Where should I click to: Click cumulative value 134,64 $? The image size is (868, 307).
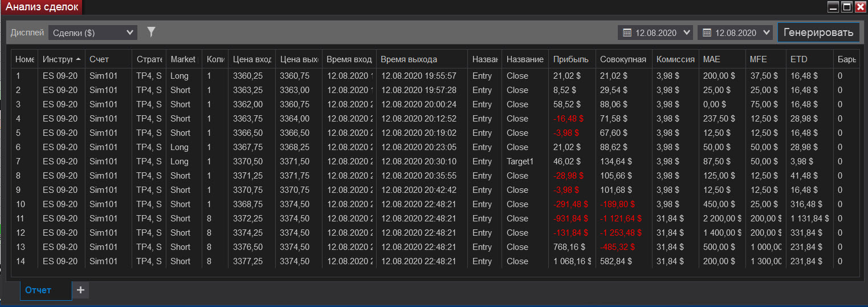(616, 161)
